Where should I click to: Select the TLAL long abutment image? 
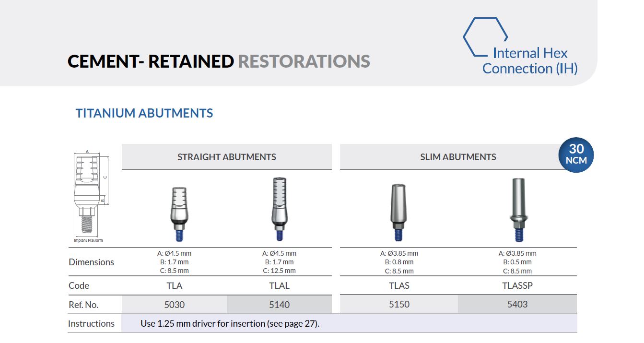coord(279,209)
